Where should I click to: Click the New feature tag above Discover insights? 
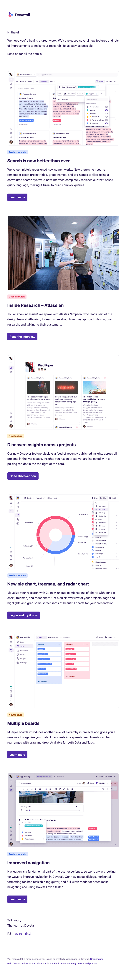(x=16, y=436)
